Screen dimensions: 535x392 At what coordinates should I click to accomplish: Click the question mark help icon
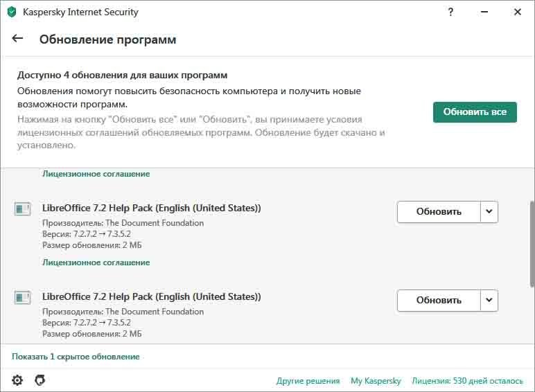450,12
